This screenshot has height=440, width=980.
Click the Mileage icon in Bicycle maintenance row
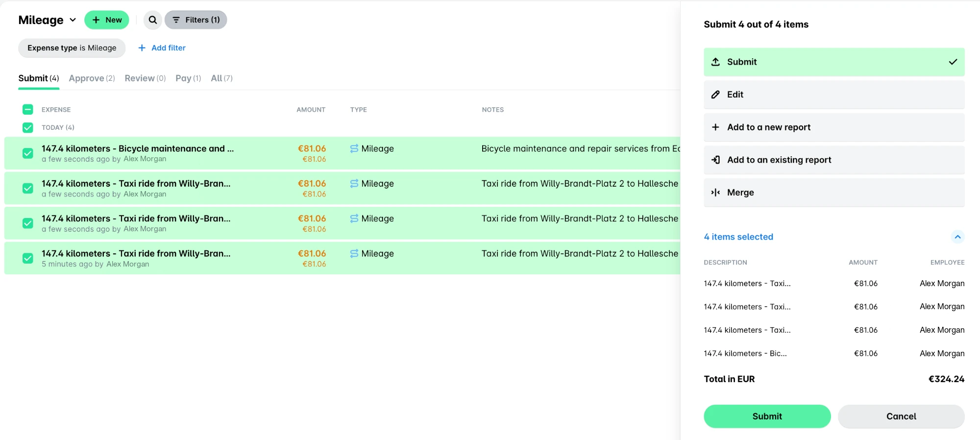point(354,148)
